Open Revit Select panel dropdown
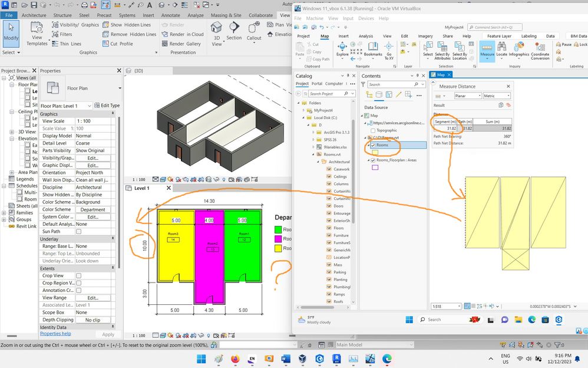The width and height of the screenshot is (588, 368). point(11,52)
